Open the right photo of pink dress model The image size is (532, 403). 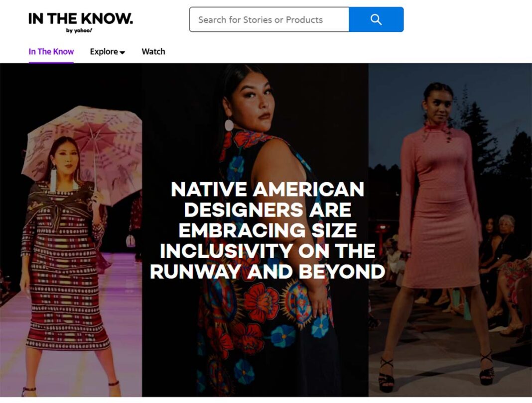450,230
